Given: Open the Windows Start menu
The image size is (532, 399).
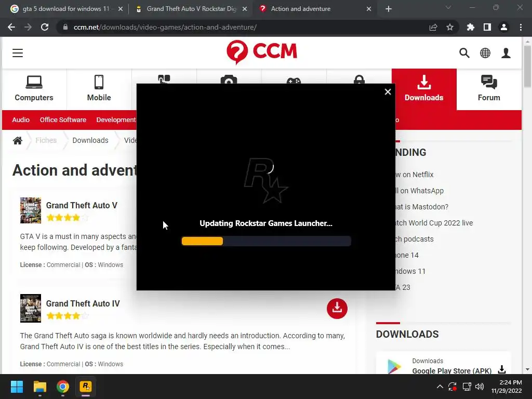Looking at the screenshot, I should coord(17,387).
